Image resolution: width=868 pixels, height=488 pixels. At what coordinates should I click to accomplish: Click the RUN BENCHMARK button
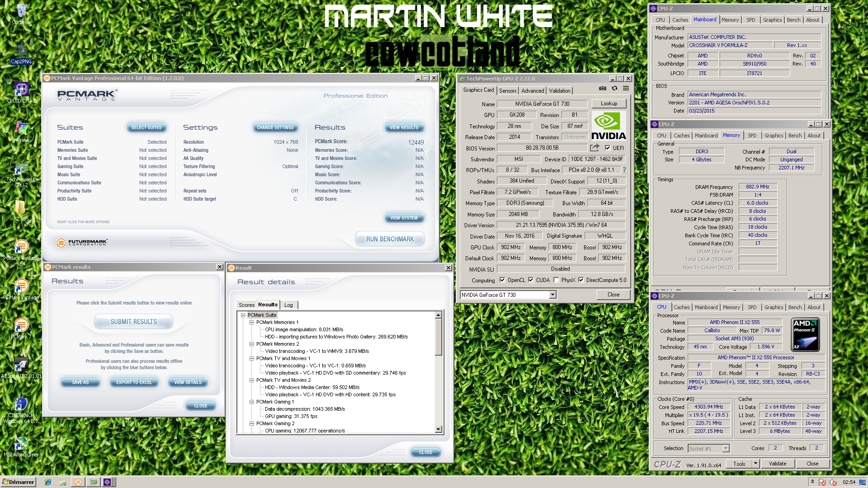click(x=390, y=239)
